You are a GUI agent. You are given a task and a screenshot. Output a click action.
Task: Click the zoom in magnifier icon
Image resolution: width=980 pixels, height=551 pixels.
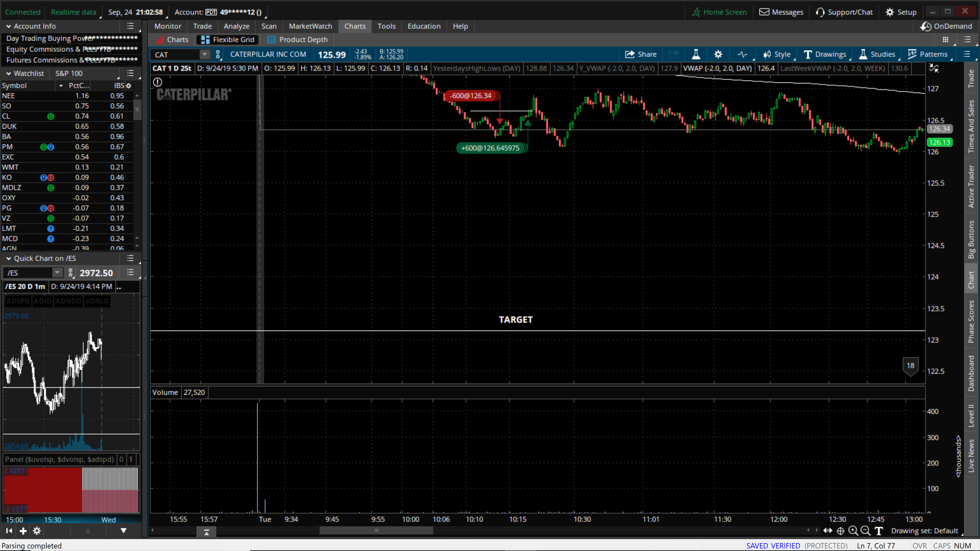(853, 531)
